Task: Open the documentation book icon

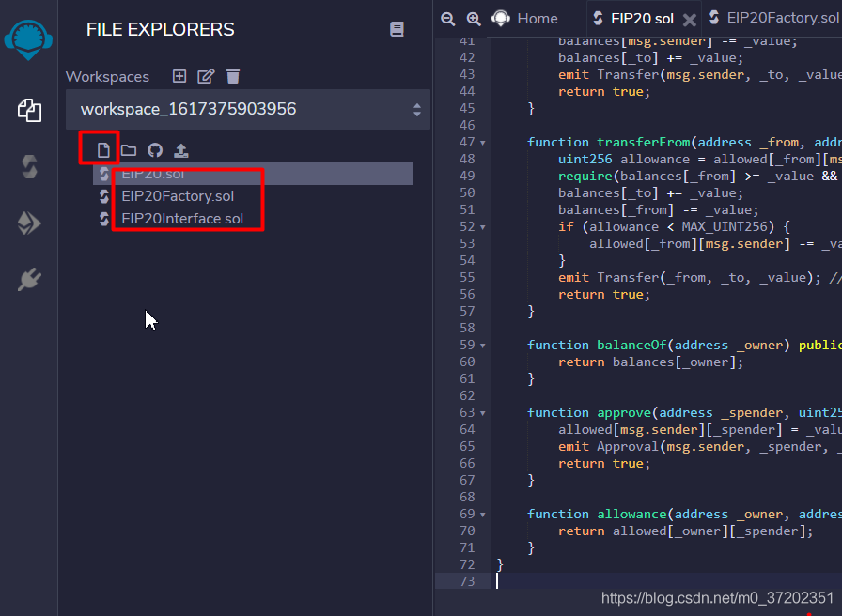Action: [397, 29]
